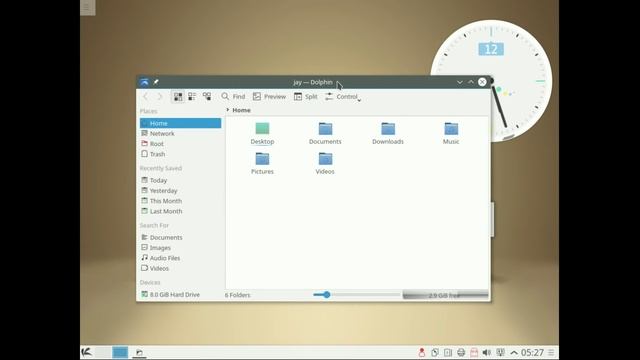Maximize Dolphin window with up chevron
640x360 pixels.
(x=471, y=82)
